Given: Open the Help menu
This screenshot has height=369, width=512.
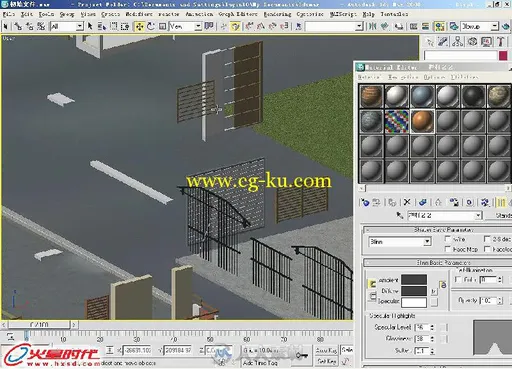Looking at the screenshot, I should pyautogui.click(x=368, y=14).
